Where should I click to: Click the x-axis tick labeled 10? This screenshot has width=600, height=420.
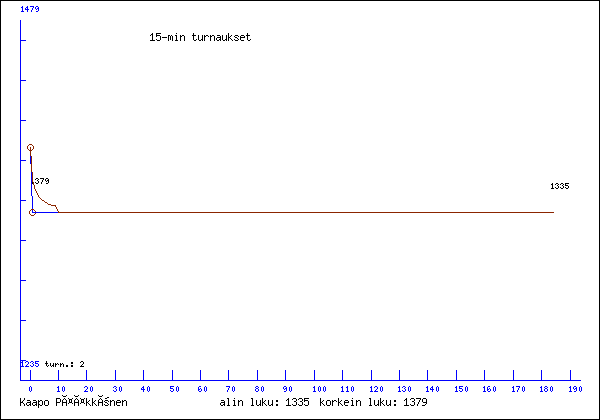59,388
